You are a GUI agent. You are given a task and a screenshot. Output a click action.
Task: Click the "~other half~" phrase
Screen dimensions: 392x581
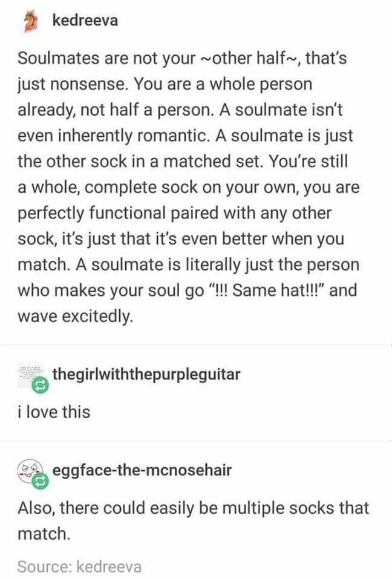pos(251,58)
